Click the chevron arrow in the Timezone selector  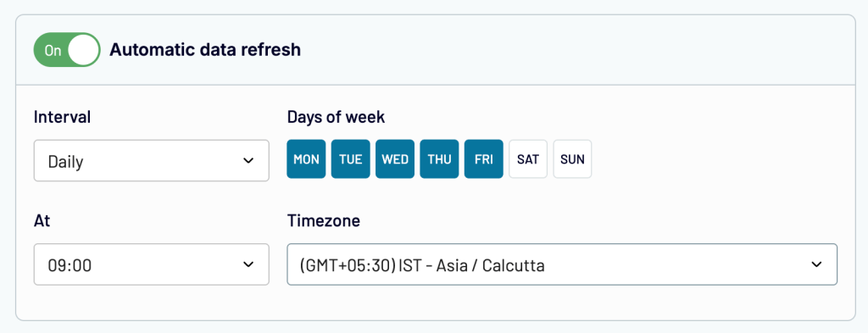[x=816, y=265]
